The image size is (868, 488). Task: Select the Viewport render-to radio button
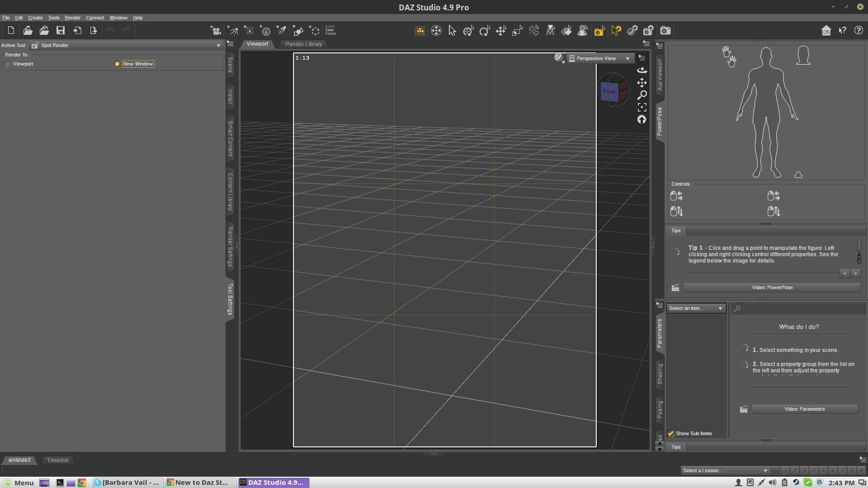(x=8, y=64)
